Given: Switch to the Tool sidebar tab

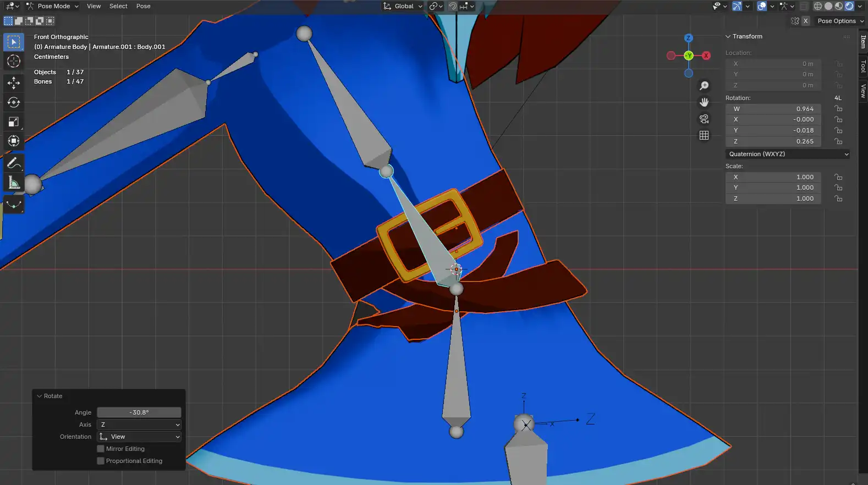Looking at the screenshot, I should pyautogui.click(x=863, y=67).
